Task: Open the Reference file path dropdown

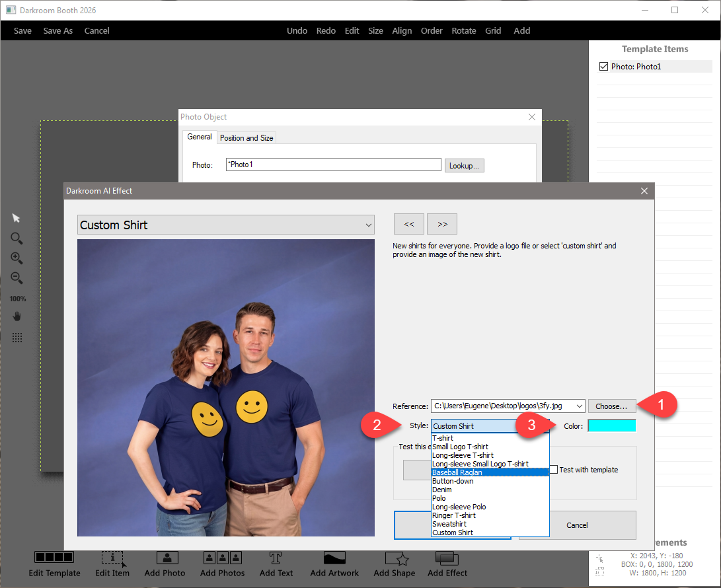Action: pos(580,406)
